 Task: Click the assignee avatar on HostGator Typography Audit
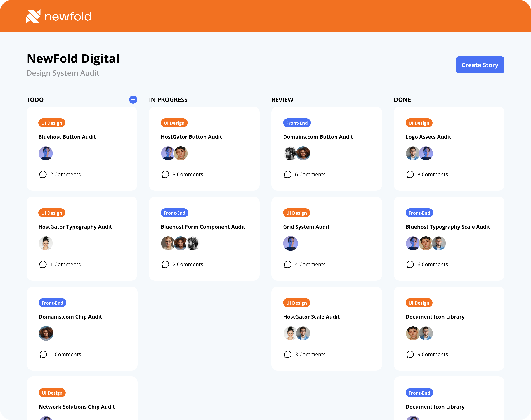click(46, 243)
